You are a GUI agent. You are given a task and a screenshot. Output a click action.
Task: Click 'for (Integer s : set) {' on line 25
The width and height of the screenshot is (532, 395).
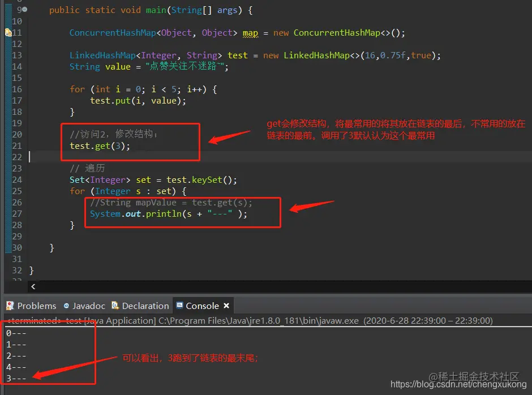click(x=128, y=191)
